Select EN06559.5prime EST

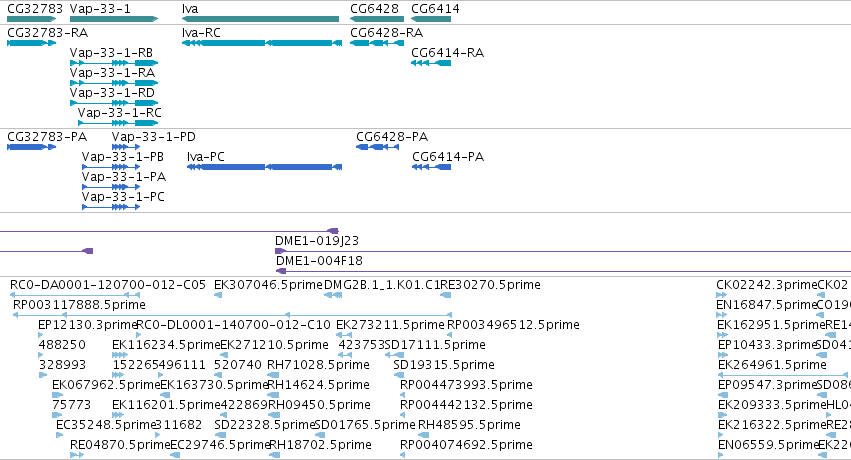(x=720, y=456)
